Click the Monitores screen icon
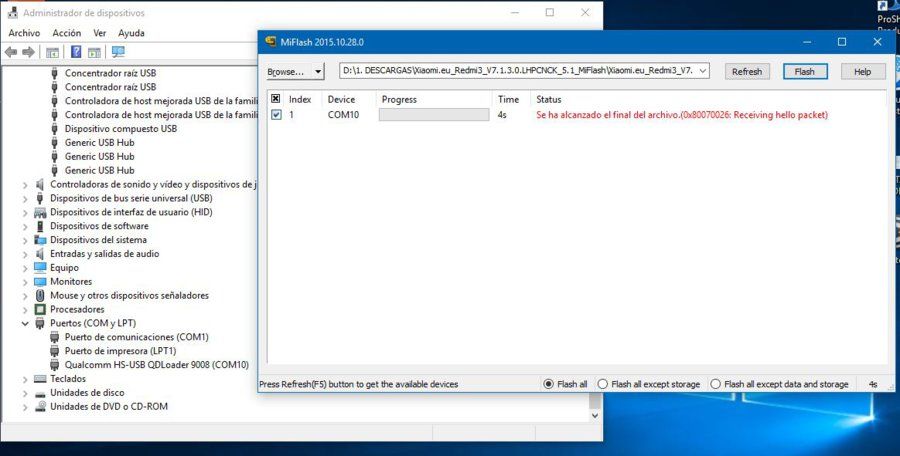900x456 pixels. coord(40,282)
